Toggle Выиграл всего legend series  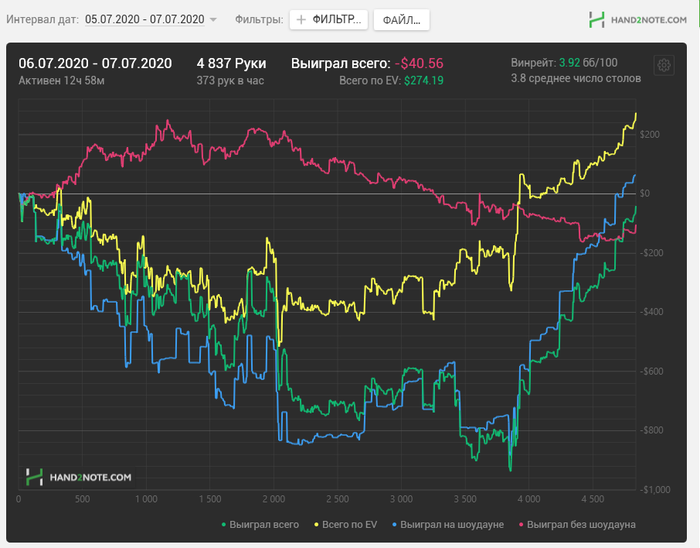pyautogui.click(x=260, y=525)
